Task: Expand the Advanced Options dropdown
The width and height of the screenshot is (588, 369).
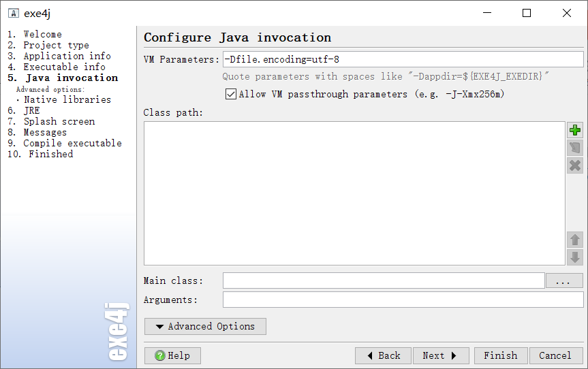Action: pyautogui.click(x=205, y=326)
